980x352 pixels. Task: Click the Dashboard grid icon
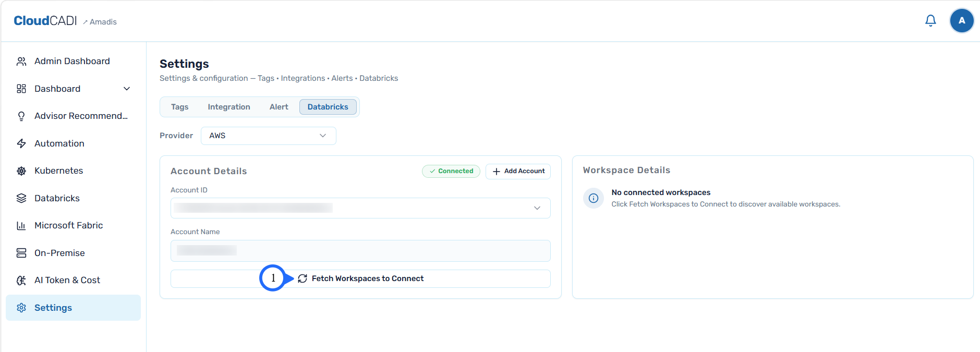(21, 89)
